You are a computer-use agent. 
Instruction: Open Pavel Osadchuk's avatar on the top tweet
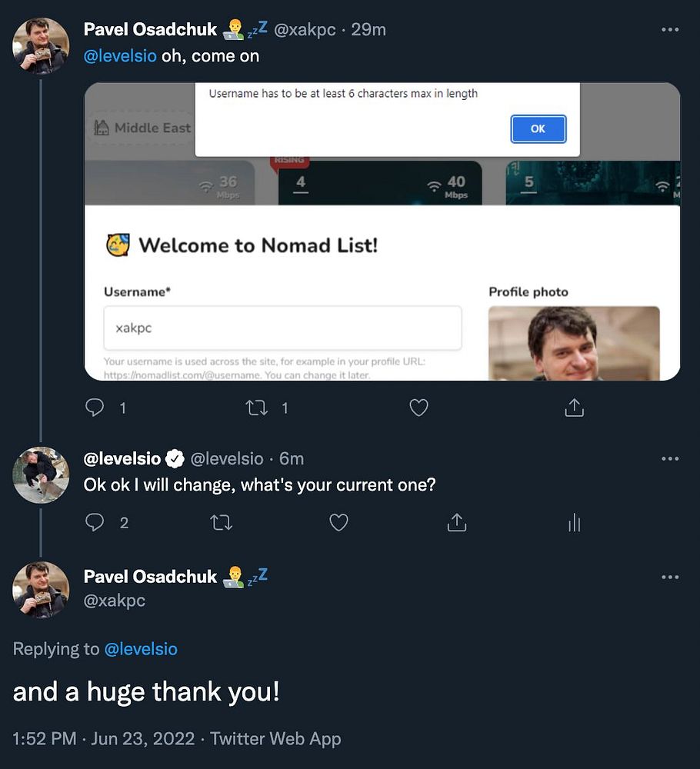(41, 46)
